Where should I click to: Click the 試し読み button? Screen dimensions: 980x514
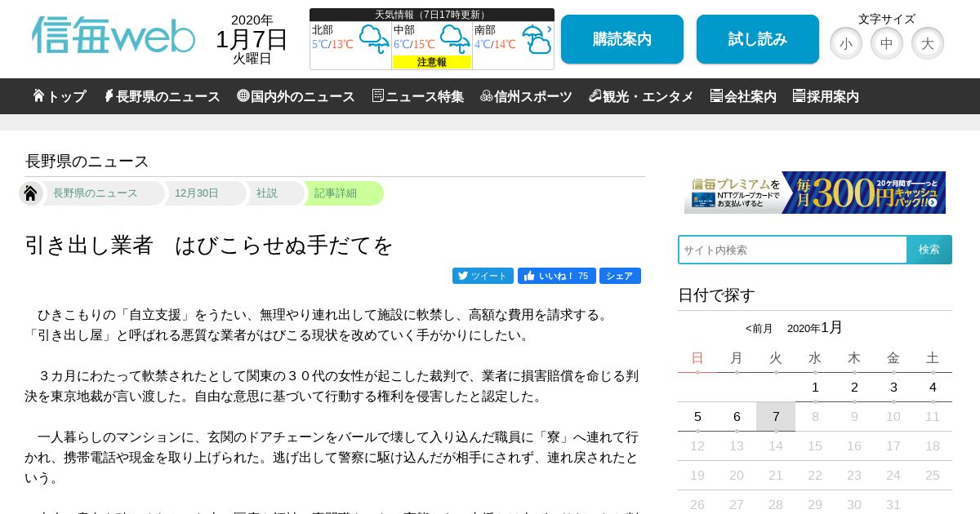[x=758, y=39]
